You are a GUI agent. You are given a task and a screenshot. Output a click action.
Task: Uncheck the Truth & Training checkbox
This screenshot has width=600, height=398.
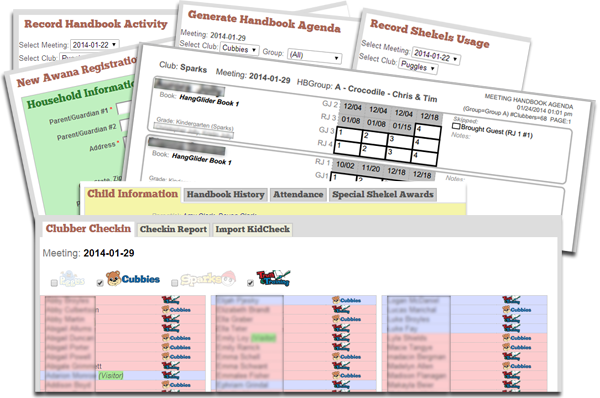pyautogui.click(x=250, y=283)
